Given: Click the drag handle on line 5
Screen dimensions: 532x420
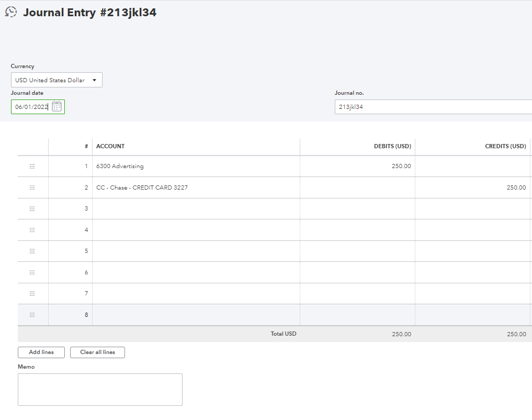Looking at the screenshot, I should pos(32,251).
